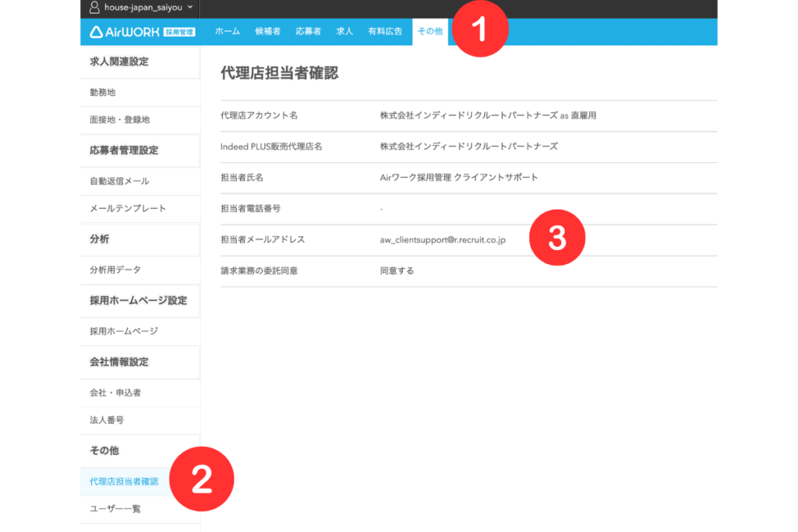Click the 担当者電話番号 label
Screen dimensions: 798x532
click(x=250, y=209)
